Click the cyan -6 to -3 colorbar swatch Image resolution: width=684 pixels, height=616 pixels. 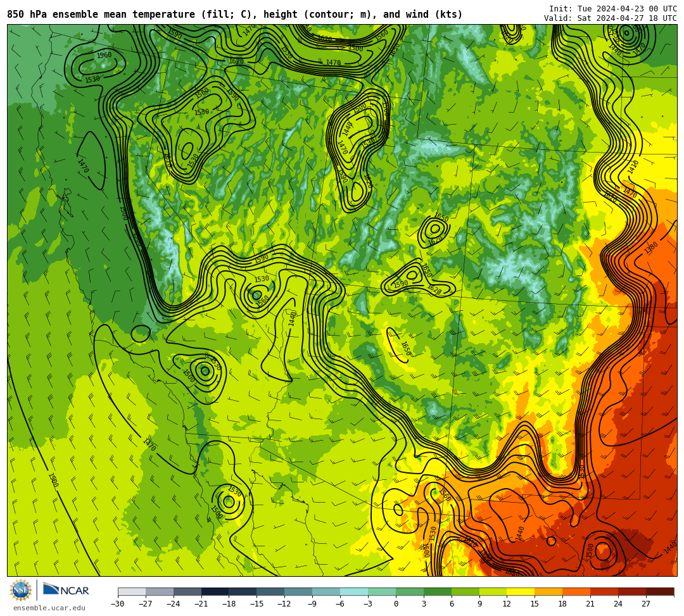coord(354,591)
